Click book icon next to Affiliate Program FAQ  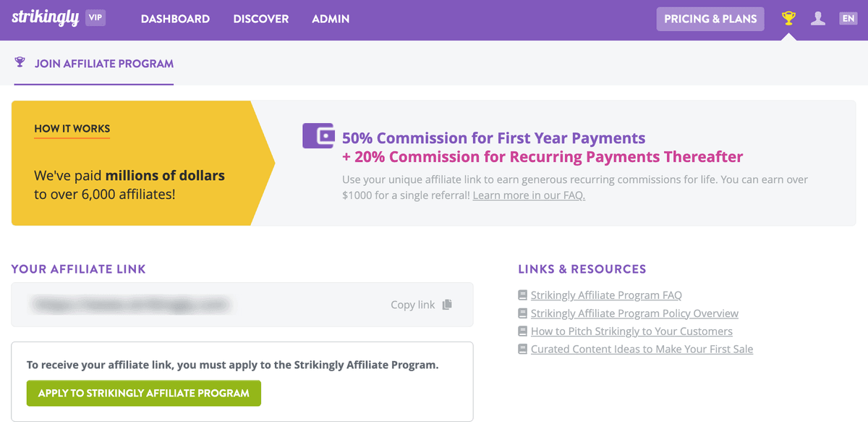coord(522,295)
